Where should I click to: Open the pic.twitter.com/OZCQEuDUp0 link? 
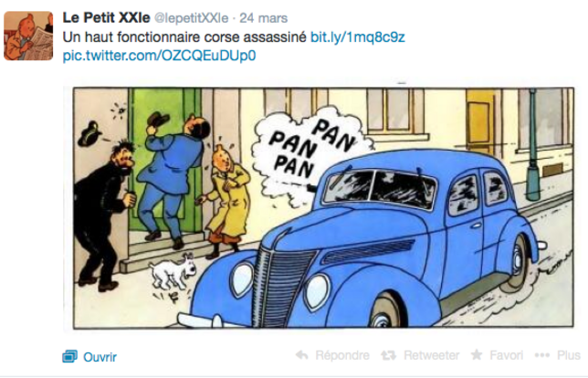click(159, 56)
